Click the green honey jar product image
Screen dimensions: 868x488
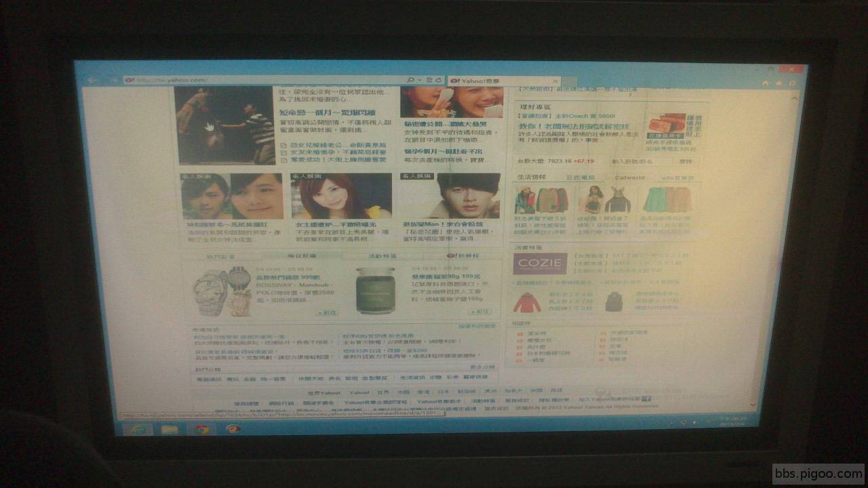(x=377, y=289)
